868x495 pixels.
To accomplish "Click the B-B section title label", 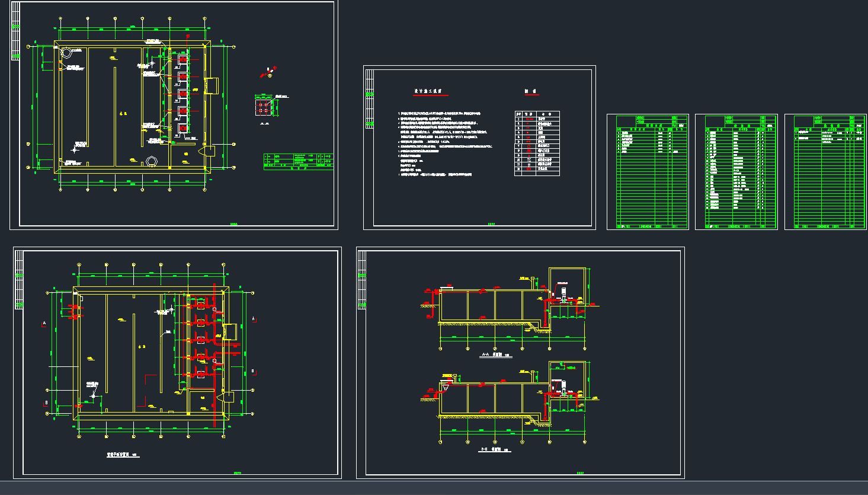I will point(495,450).
